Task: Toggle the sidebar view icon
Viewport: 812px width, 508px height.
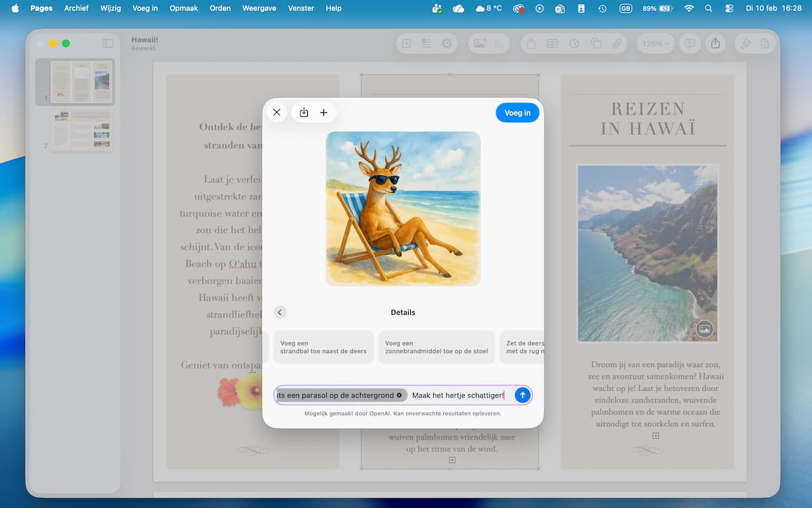Action: [x=108, y=43]
